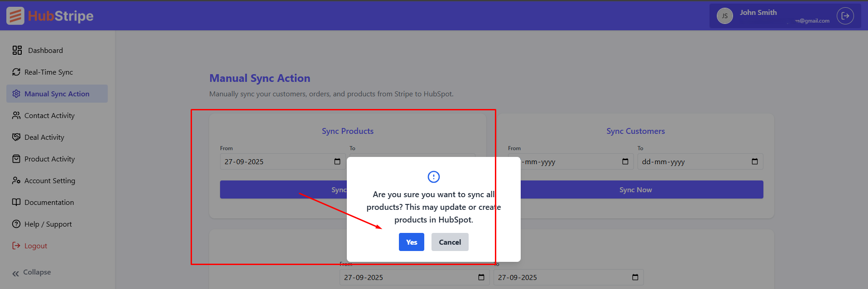Viewport: 868px width, 289px height.
Task: Open calendar picker for Sync Customers From date
Action: 625,161
